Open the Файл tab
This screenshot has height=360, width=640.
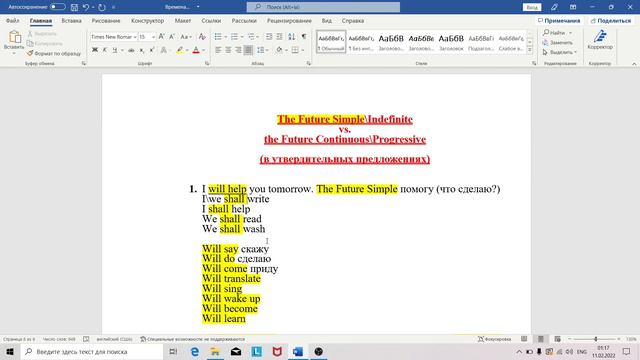coord(13,20)
